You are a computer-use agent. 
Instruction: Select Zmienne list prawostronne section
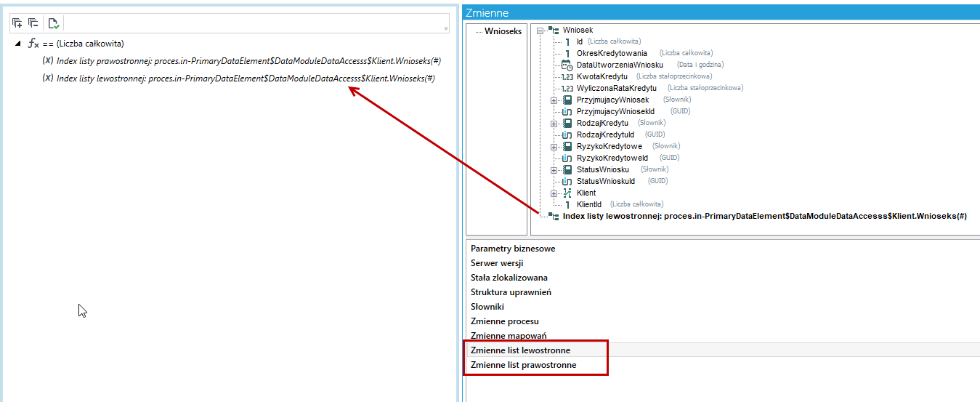coord(524,365)
